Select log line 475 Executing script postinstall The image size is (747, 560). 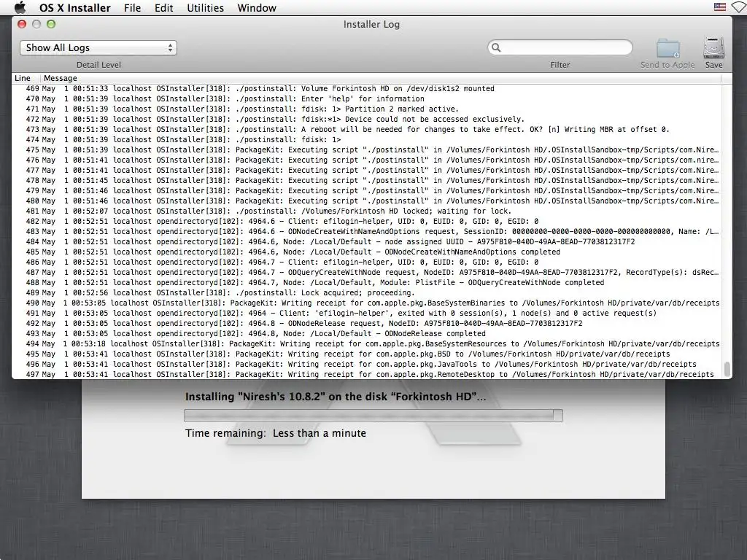367,149
